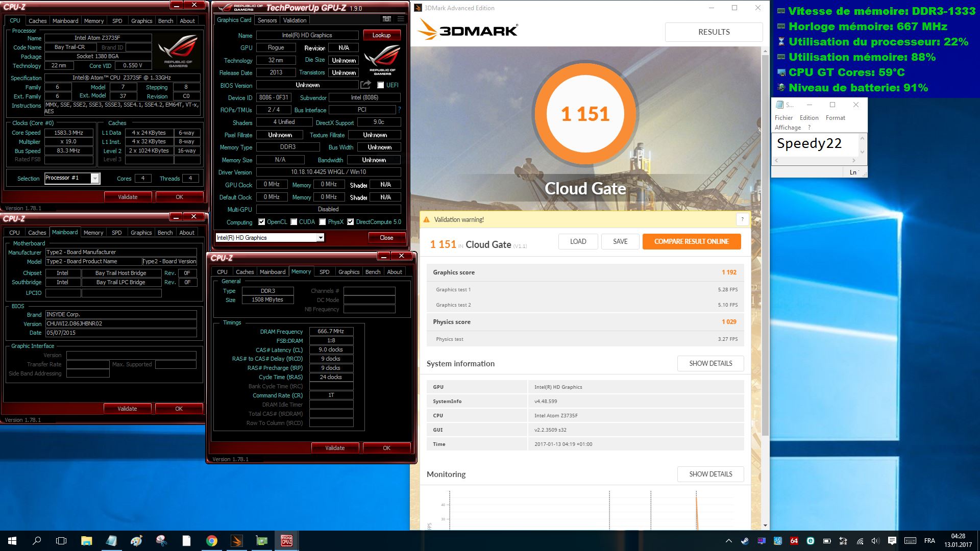Click the taskbar search magnifier icon
The image size is (980, 551).
click(37, 541)
